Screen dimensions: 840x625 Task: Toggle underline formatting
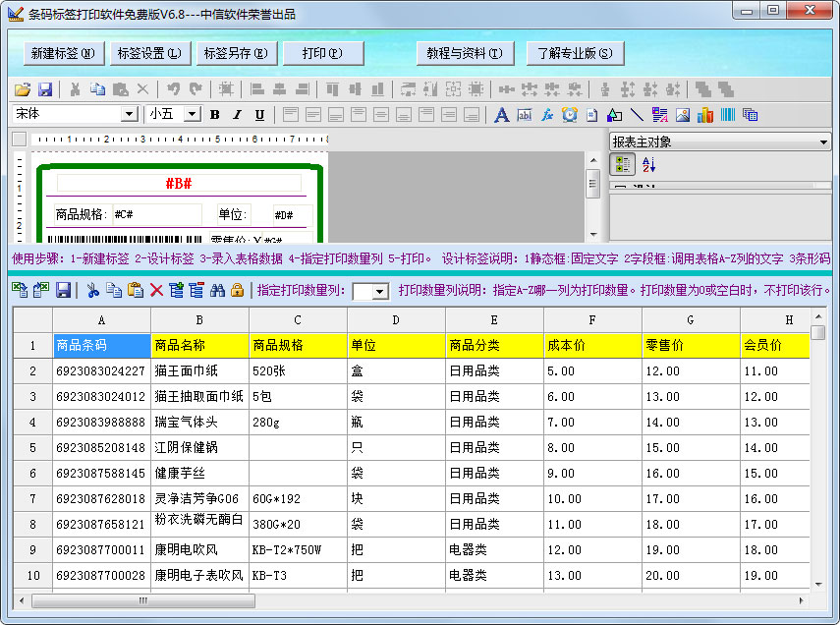click(x=259, y=114)
